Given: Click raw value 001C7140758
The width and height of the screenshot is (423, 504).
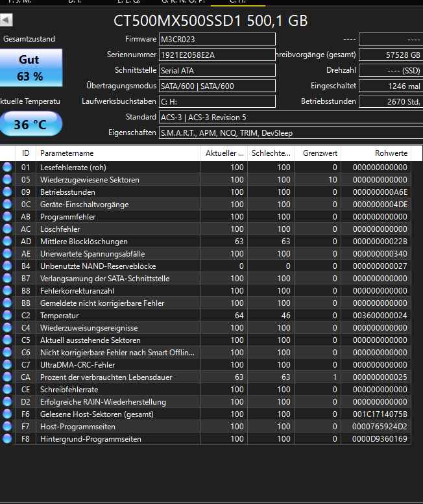Looking at the screenshot, I should coord(380,414).
